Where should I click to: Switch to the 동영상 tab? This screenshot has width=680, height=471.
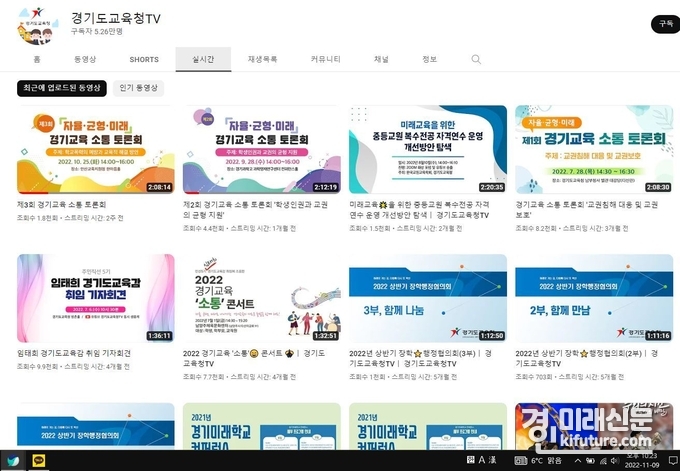coord(85,59)
